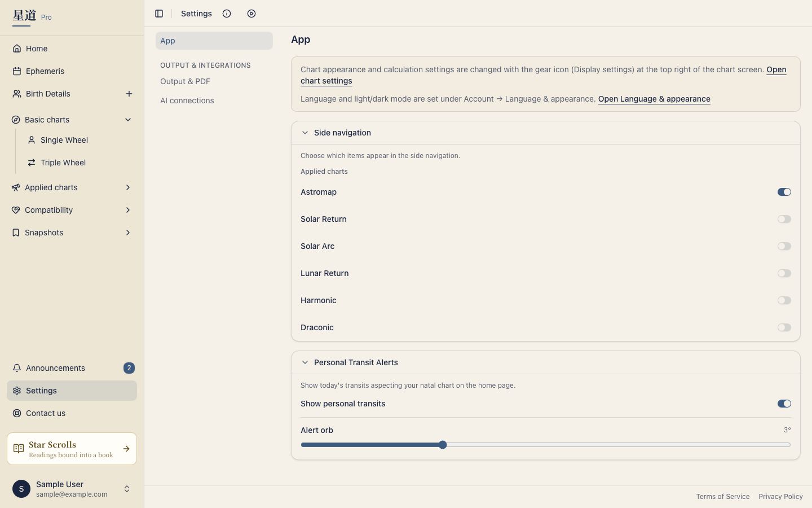Click the Ephemeris calendar icon
This screenshot has height=508, width=812.
[17, 71]
